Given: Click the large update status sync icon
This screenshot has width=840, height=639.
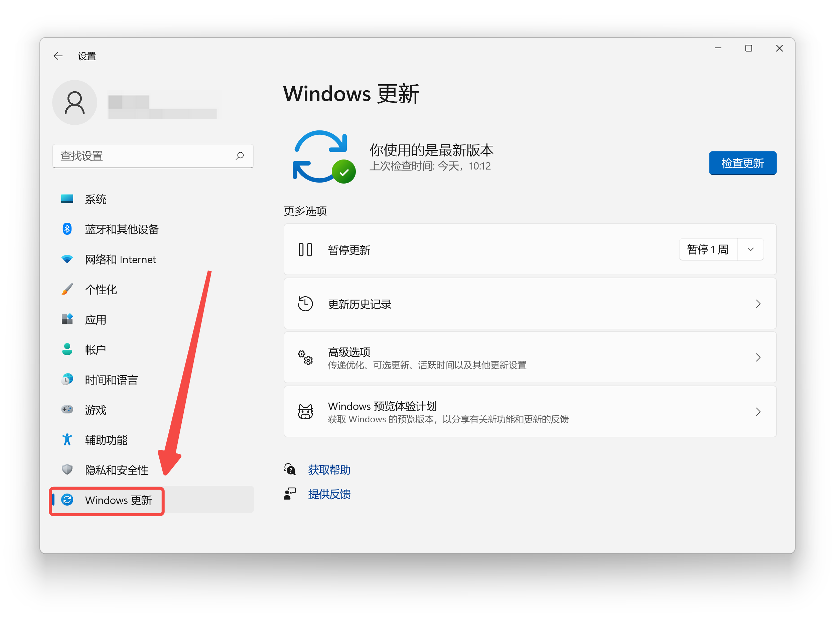Looking at the screenshot, I should click(x=324, y=157).
